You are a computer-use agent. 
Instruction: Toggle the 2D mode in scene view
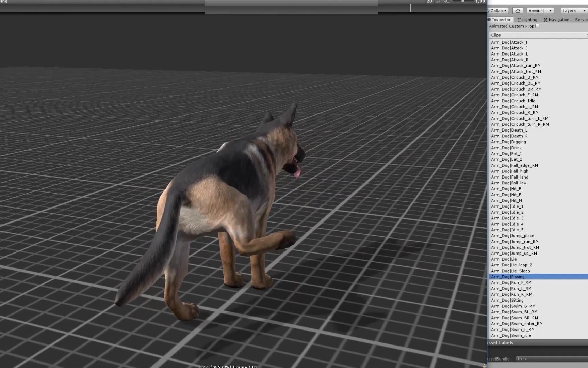tap(430, 2)
